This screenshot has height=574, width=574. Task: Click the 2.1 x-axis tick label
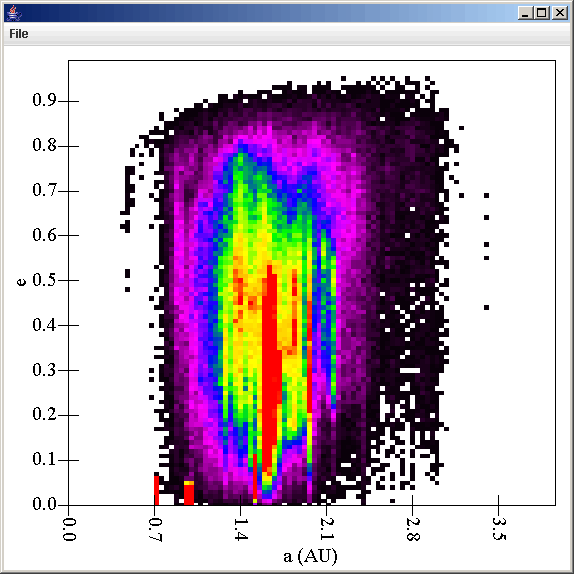click(327, 529)
